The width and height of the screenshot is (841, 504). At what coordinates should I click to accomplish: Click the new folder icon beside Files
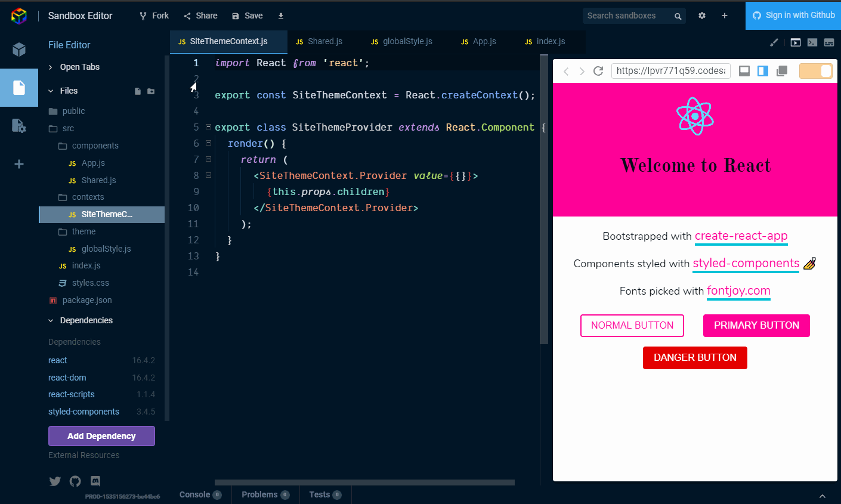pos(151,91)
